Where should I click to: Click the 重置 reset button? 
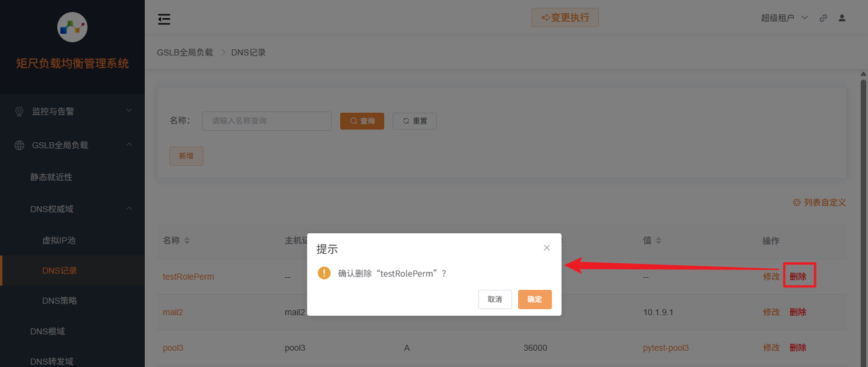point(414,121)
